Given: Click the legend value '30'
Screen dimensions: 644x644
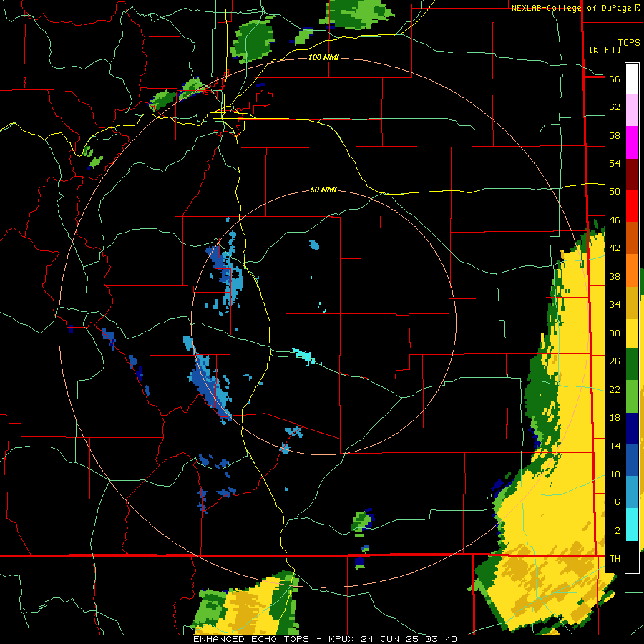Looking at the screenshot, I should [615, 333].
